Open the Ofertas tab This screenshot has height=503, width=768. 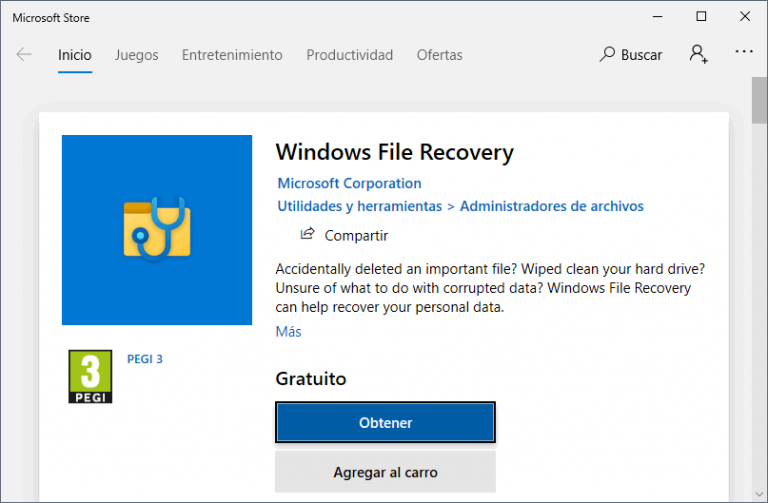[x=440, y=55]
